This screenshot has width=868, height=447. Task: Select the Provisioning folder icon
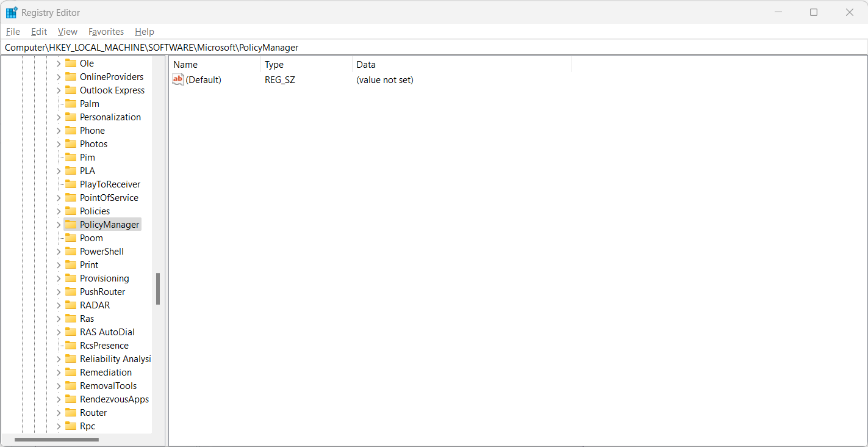71,278
